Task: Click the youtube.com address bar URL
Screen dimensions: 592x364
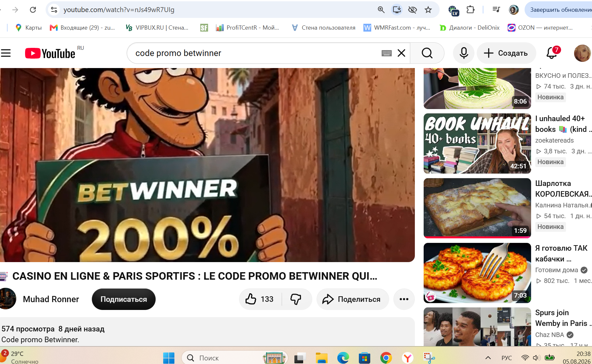Action: tap(119, 10)
